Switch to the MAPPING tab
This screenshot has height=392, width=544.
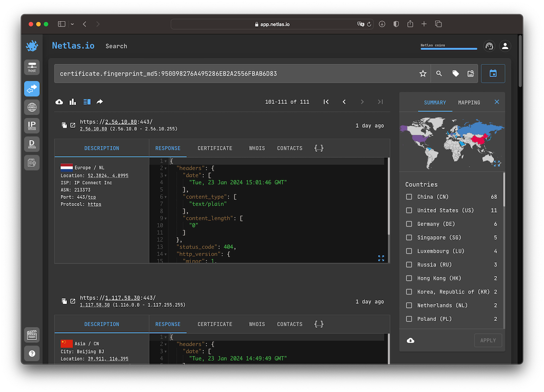pyautogui.click(x=469, y=102)
